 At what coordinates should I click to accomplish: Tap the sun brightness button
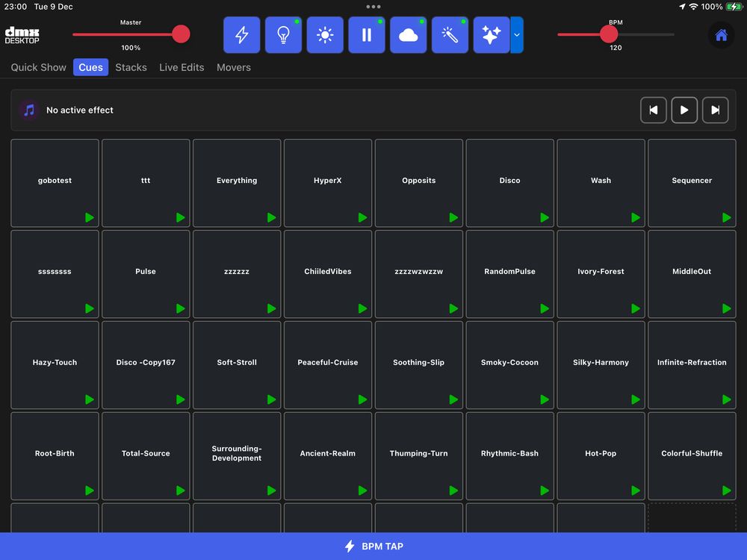click(x=325, y=35)
